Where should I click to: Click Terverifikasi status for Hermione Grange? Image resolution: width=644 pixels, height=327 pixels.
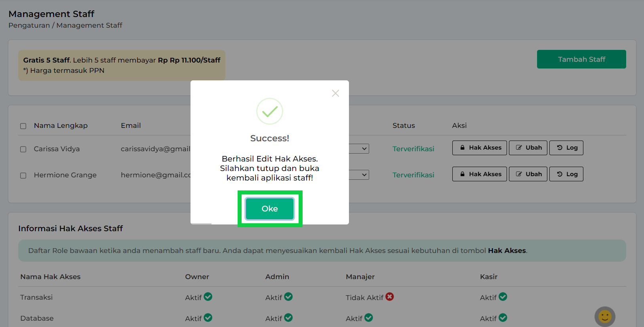[x=413, y=175]
